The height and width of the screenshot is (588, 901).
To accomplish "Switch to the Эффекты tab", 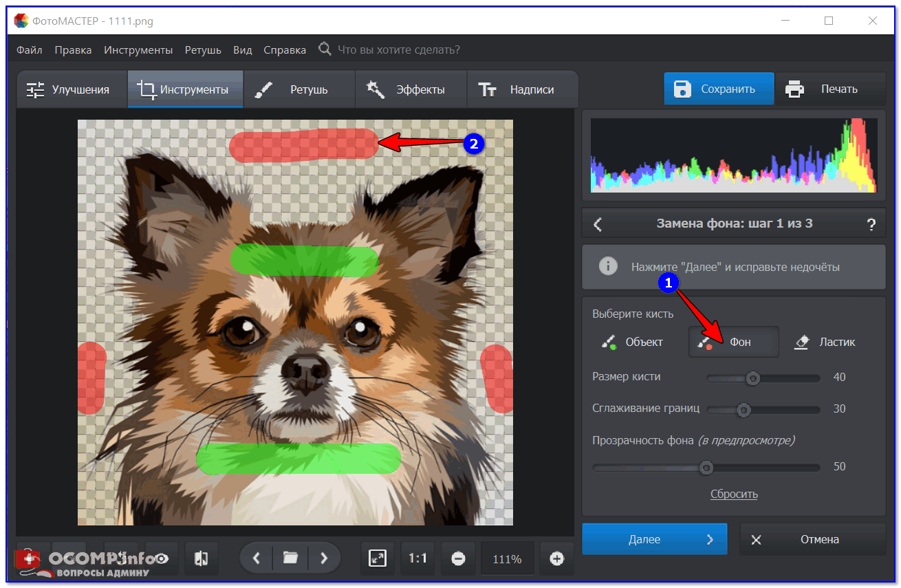I will 411,89.
